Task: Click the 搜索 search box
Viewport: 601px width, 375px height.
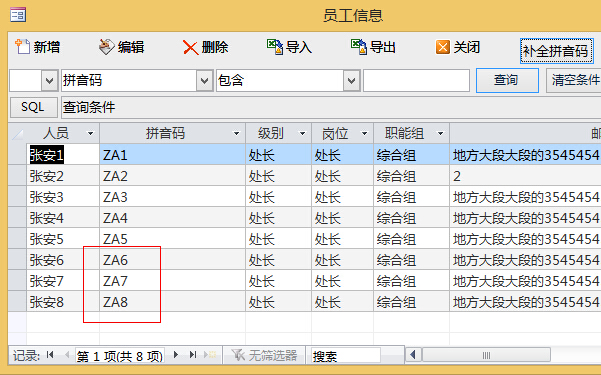Action: pos(346,355)
